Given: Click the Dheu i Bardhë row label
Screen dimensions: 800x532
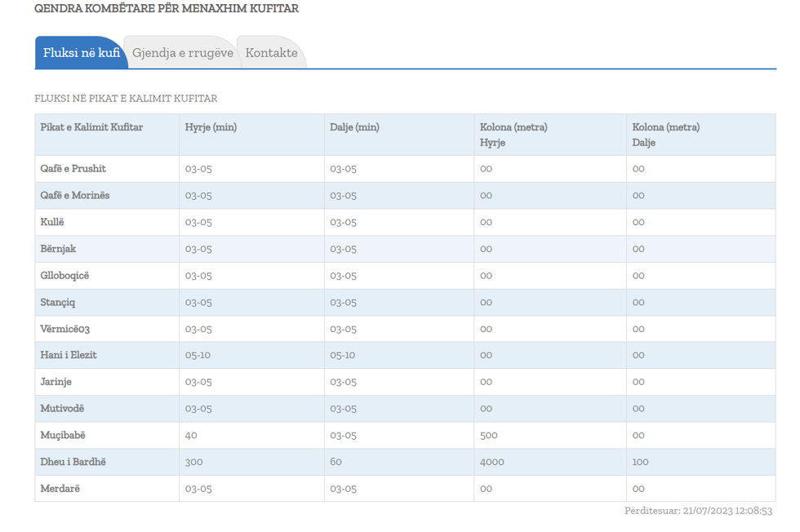Looking at the screenshot, I should tap(73, 462).
